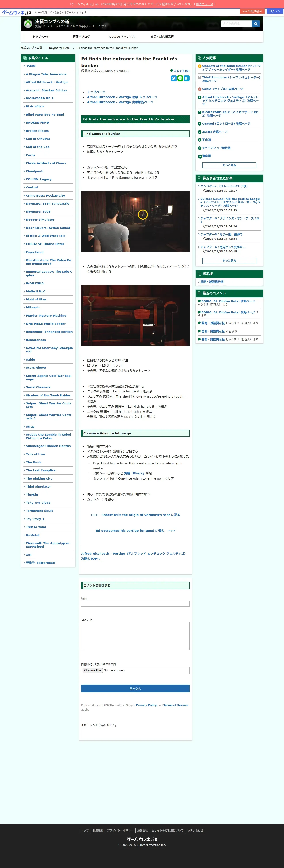Viewport: 284px width, 868px height.
Task: Open popular article すべてのマップ解放後
Action: tap(216, 148)
